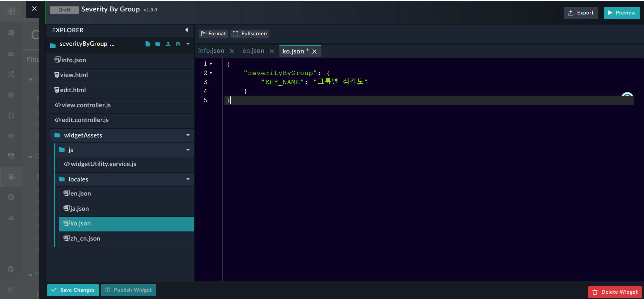The height and width of the screenshot is (299, 644).
Task: Switch to en.json tab
Action: coord(253,51)
